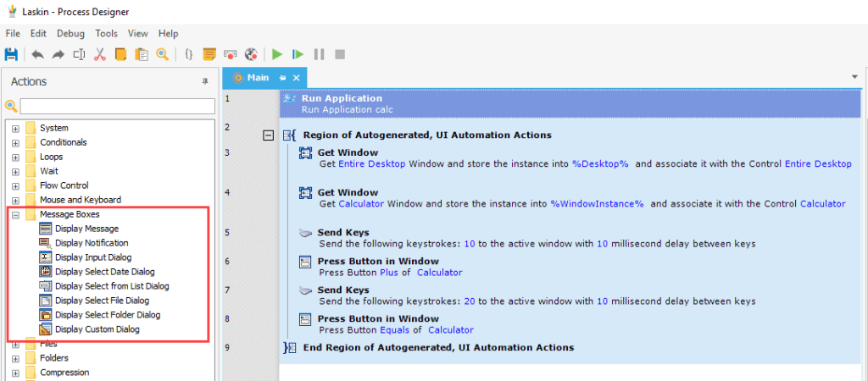
Task: Click the Pause icon in the toolbar
Action: pos(320,54)
